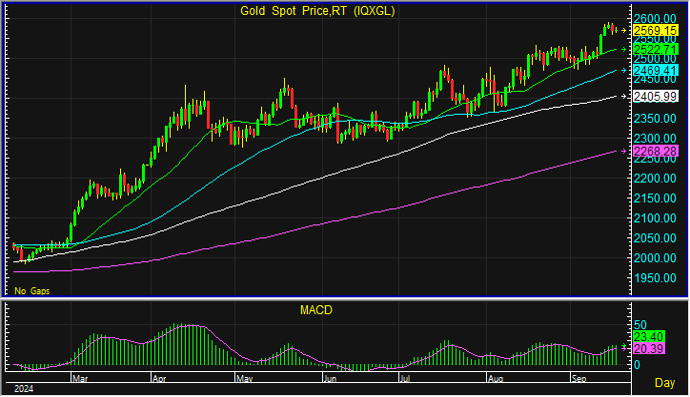This screenshot has width=690, height=397.
Task: Click the 2600.00 price axis label
Action: coord(655,18)
